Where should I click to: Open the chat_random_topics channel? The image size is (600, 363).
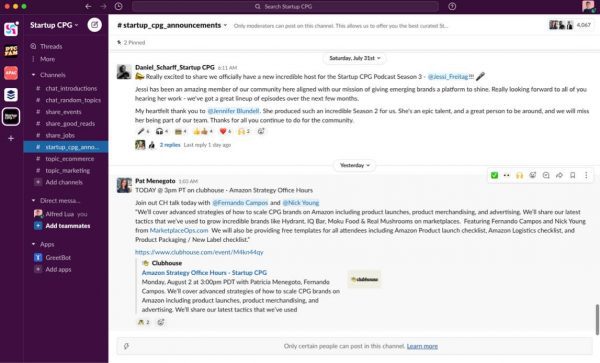coord(73,100)
